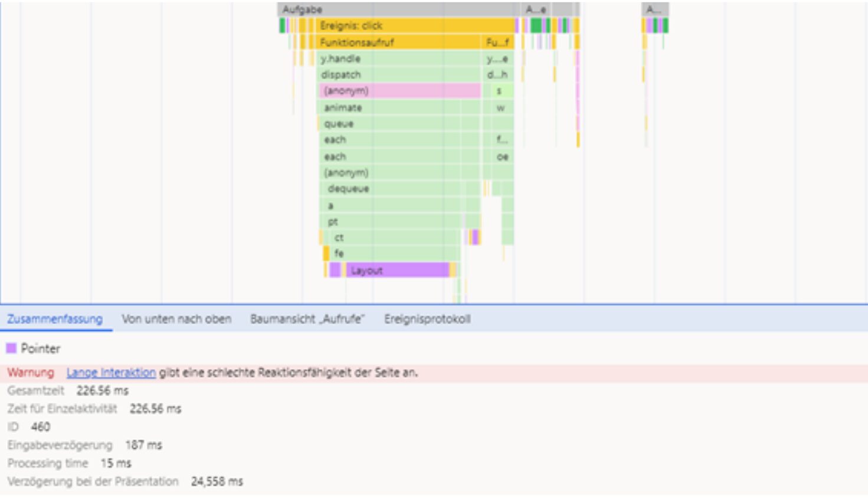Select the short 'Fu...f' bar
868x502 pixels.
click(x=498, y=42)
